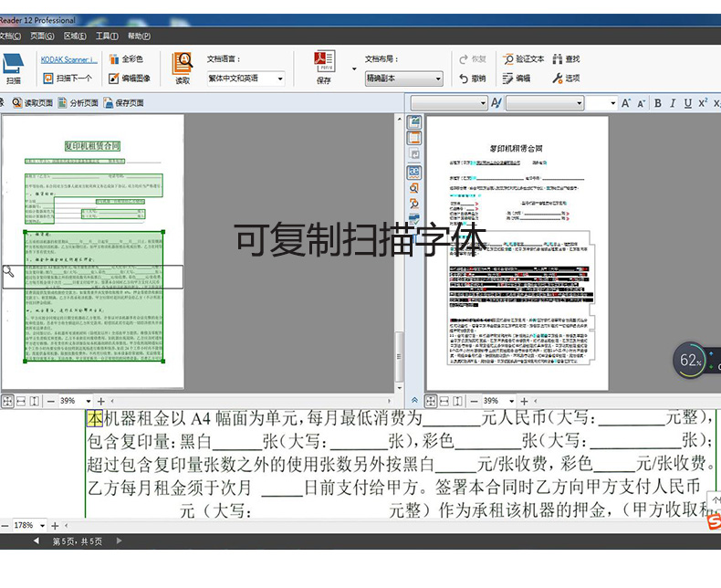This screenshot has width=721, height=588.
Task: Click the Read (读取) magnifier icon
Action: tap(183, 68)
